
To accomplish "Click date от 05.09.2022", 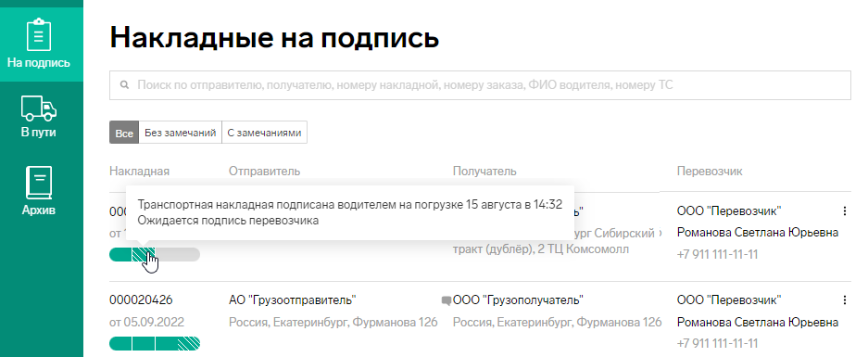I will click(x=146, y=322).
